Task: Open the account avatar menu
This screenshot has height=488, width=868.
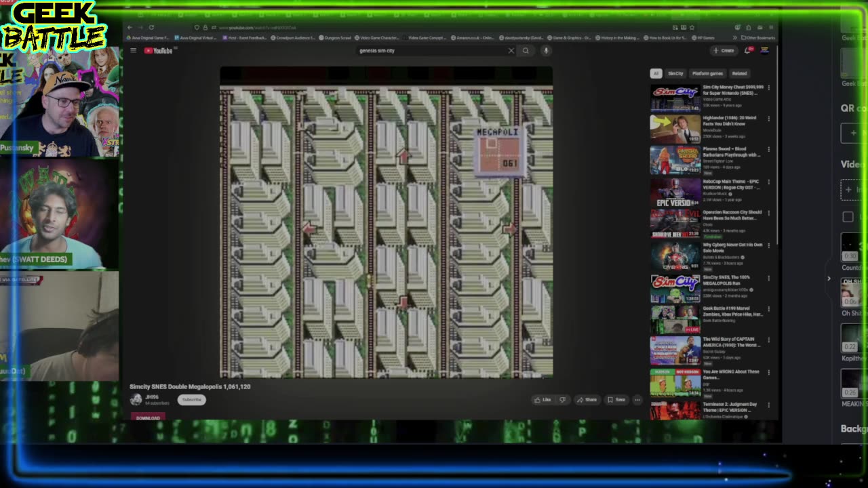Action: coord(764,51)
